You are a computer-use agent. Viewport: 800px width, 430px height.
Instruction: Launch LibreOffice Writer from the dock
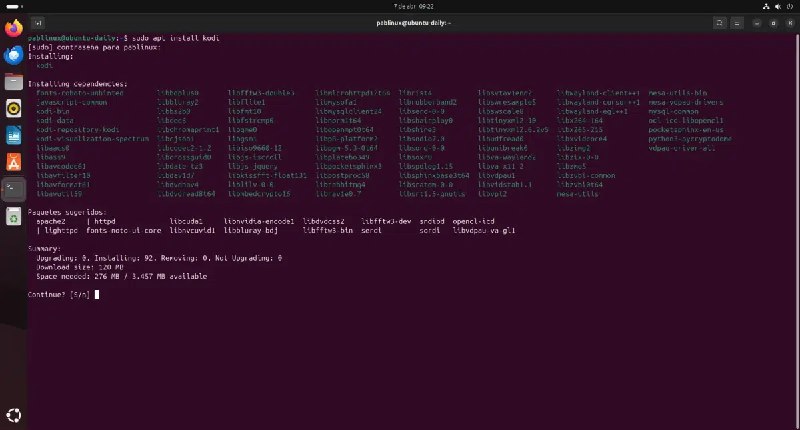(14, 136)
